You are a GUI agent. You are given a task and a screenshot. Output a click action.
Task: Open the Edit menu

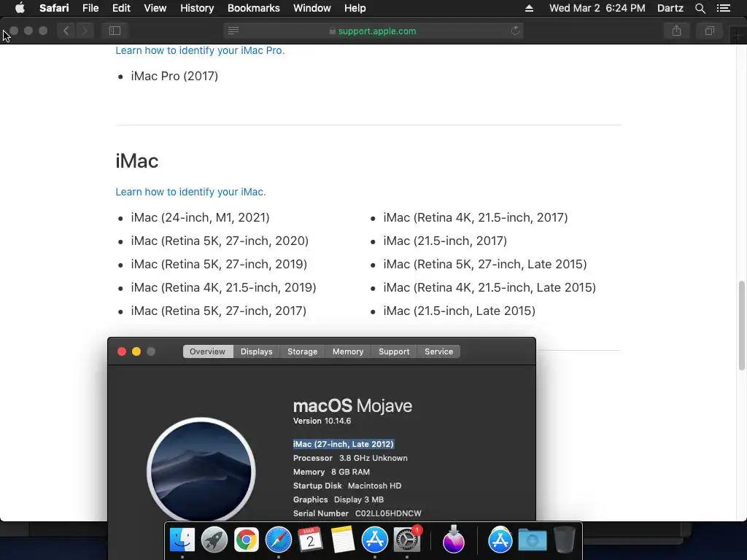pyautogui.click(x=121, y=8)
